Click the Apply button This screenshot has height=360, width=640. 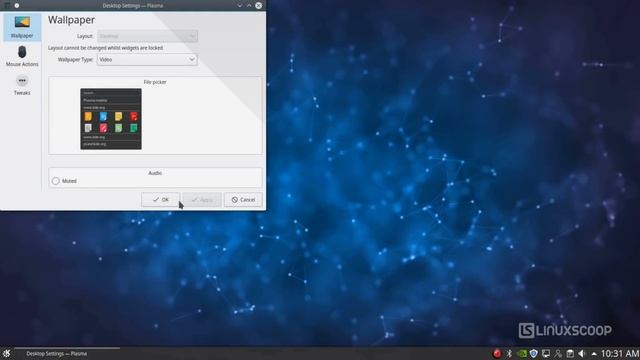click(x=202, y=200)
